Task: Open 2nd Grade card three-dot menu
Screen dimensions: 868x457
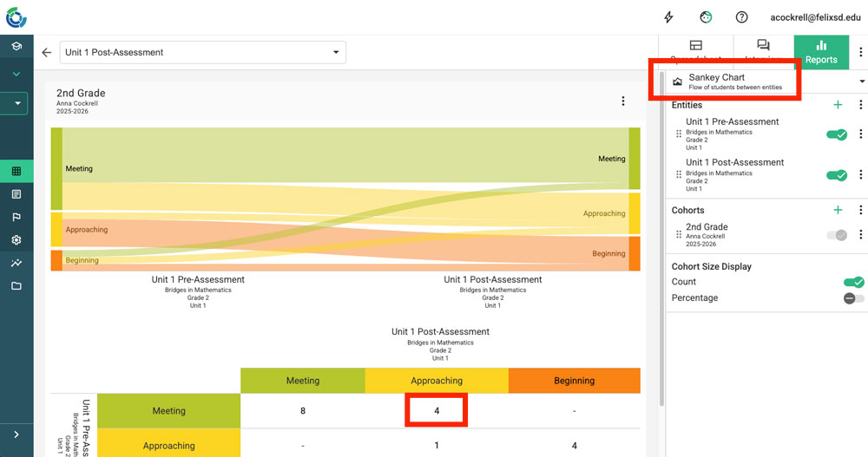Action: [x=623, y=101]
